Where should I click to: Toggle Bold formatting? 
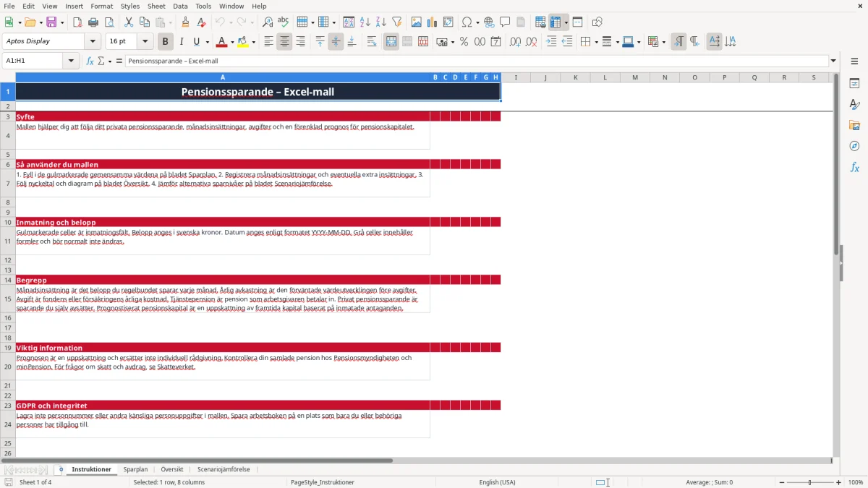point(165,42)
